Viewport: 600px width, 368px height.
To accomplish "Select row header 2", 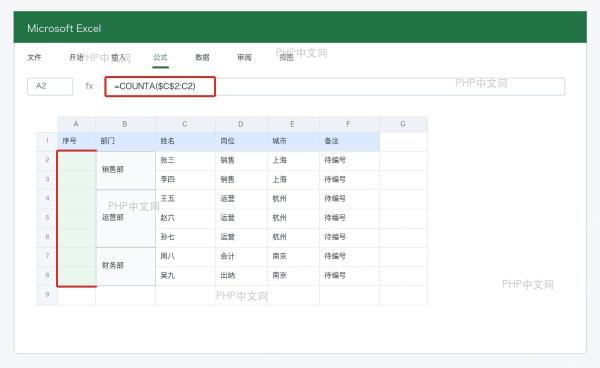I will [47, 160].
